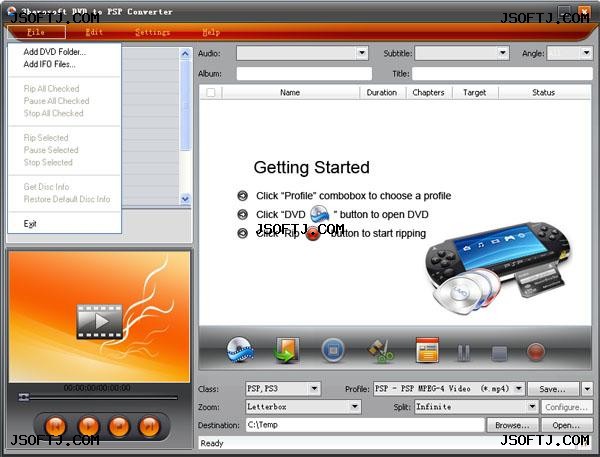
Task: Click the Album input field
Action: [x=304, y=73]
